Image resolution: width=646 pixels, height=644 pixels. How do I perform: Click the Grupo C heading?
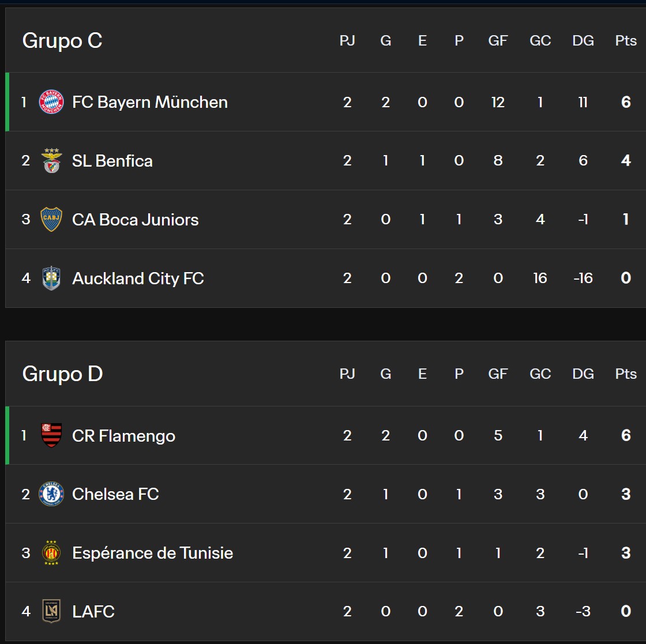pyautogui.click(x=62, y=40)
